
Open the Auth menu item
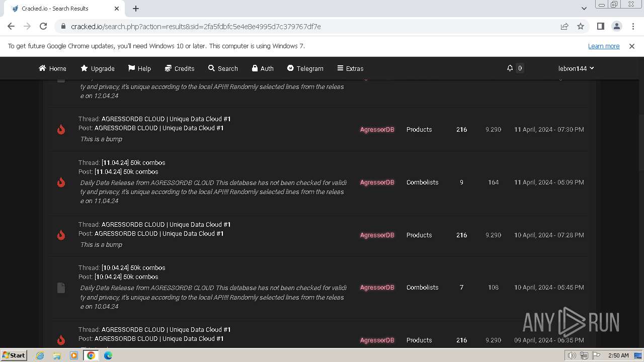(x=263, y=68)
